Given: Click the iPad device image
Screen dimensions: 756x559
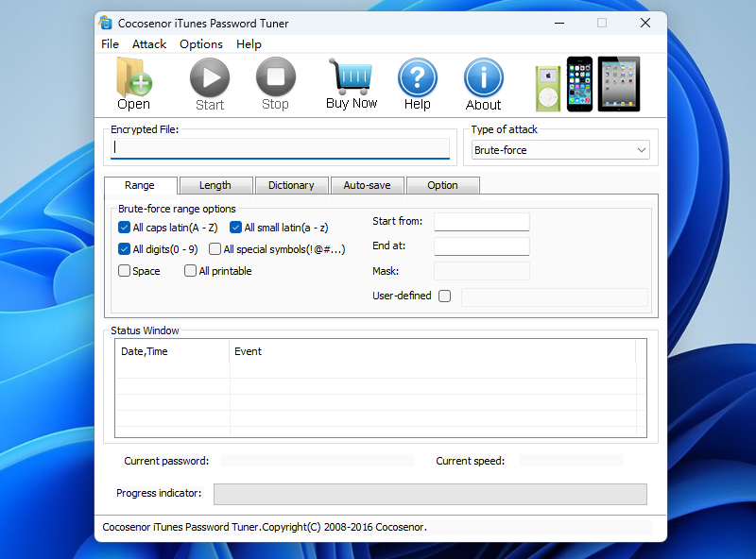Looking at the screenshot, I should coord(619,84).
